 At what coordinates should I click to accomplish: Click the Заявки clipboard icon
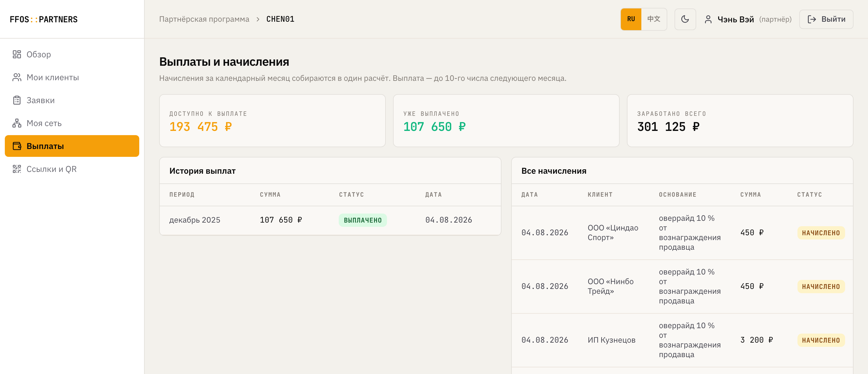click(17, 100)
